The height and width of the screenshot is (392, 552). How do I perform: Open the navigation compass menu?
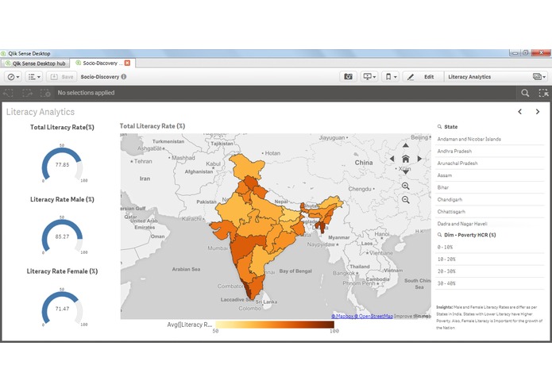(x=14, y=77)
